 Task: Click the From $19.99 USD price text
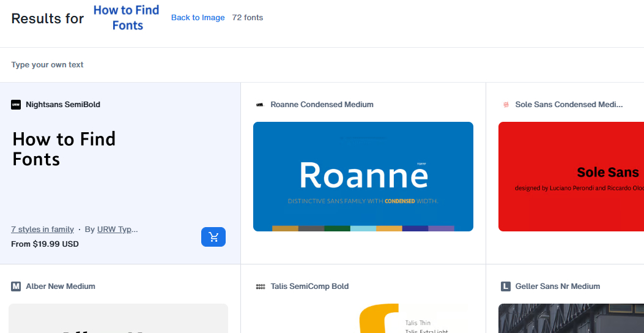click(x=45, y=244)
